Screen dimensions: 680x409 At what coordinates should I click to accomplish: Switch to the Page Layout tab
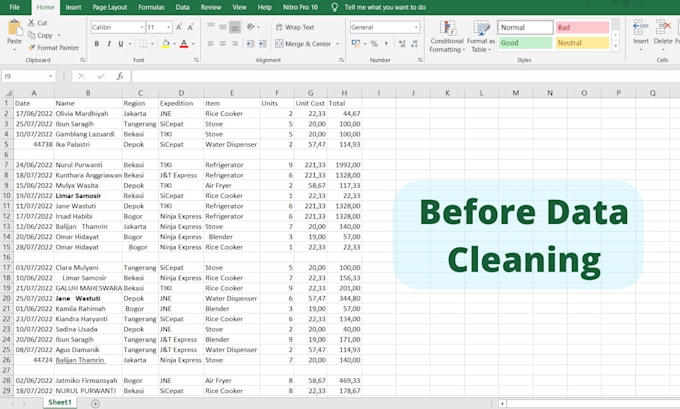pos(110,7)
